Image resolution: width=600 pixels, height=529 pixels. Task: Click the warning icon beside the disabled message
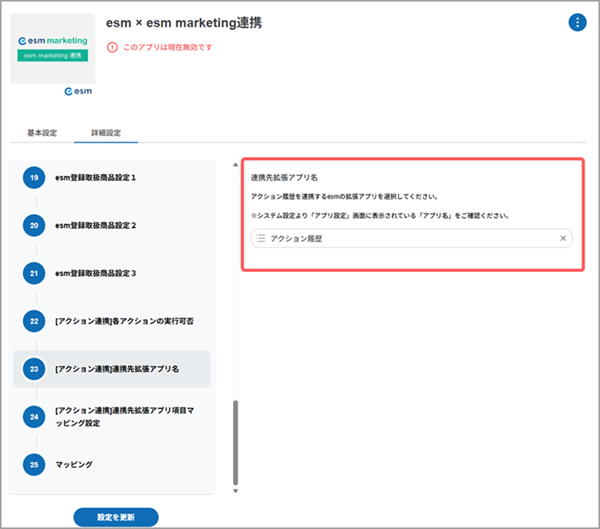tap(112, 47)
